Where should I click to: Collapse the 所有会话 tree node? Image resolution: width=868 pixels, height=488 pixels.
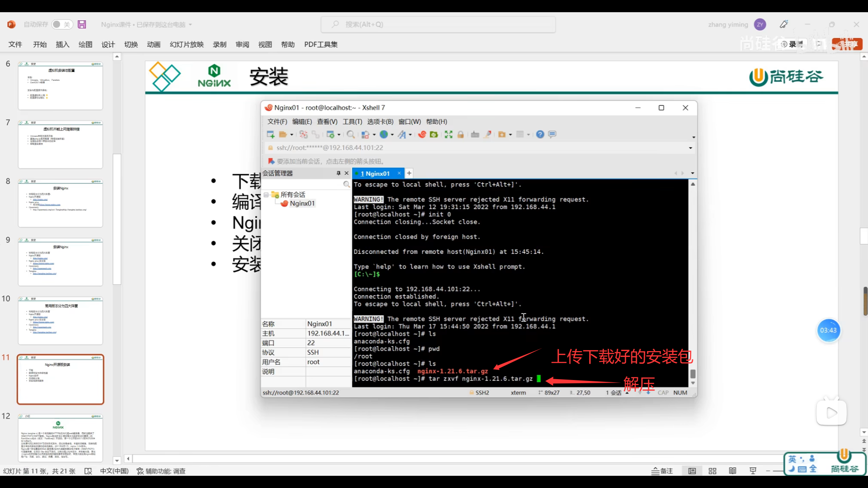pos(266,195)
